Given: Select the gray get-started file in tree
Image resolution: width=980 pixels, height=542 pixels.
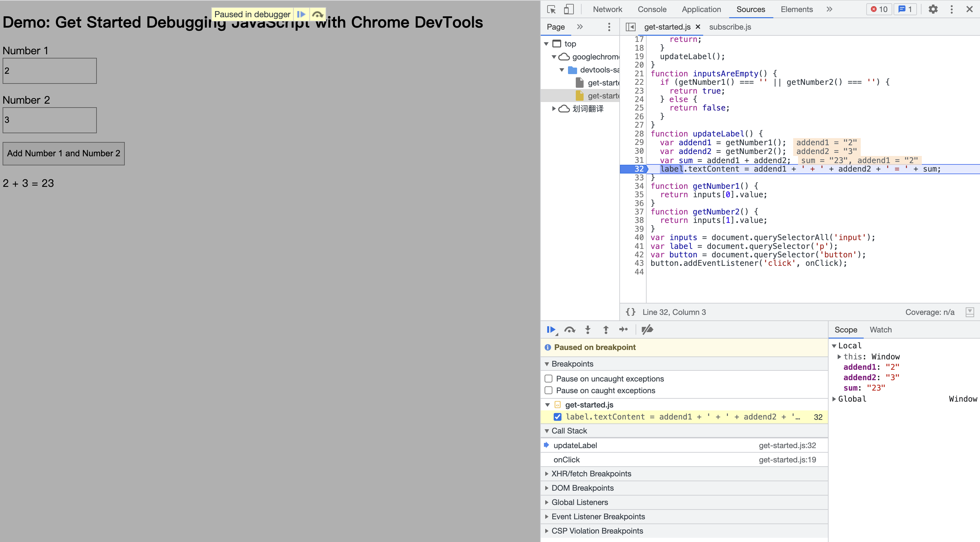Looking at the screenshot, I should (x=597, y=83).
